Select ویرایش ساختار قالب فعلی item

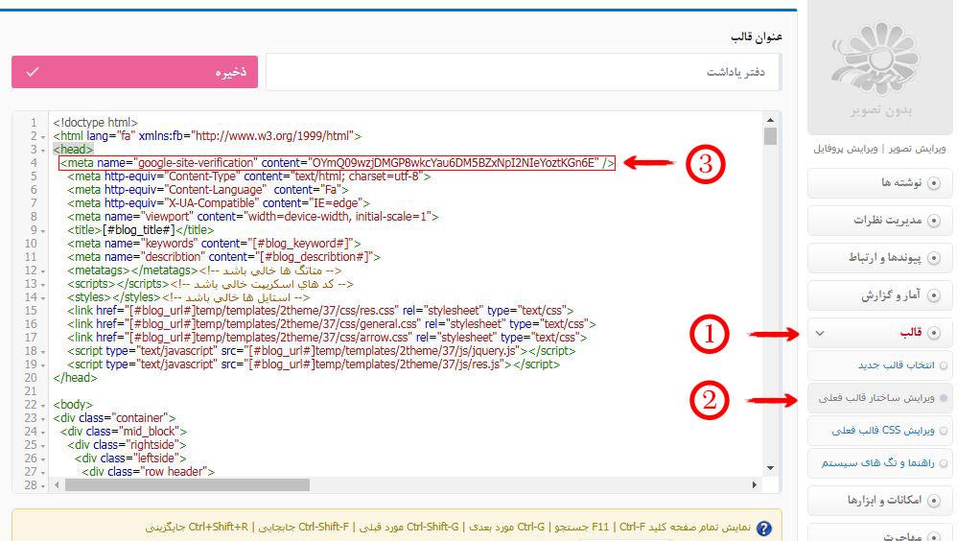tap(880, 398)
